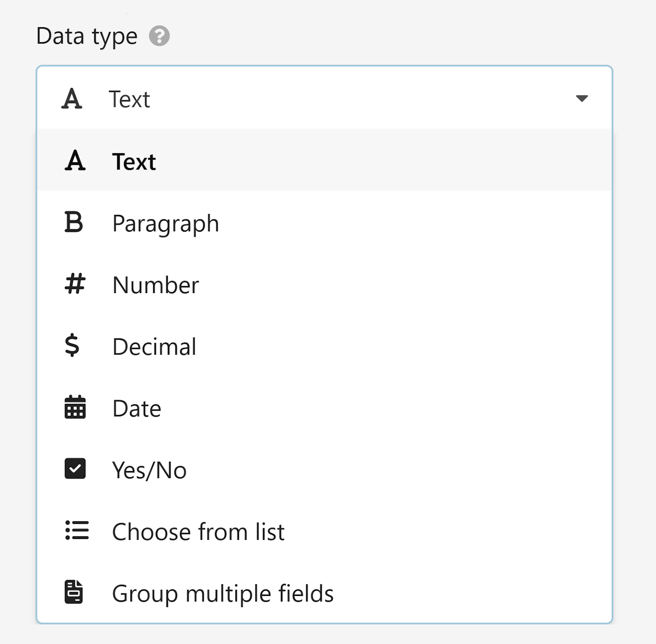
Task: Click the hash Number icon
Action: [x=75, y=284]
